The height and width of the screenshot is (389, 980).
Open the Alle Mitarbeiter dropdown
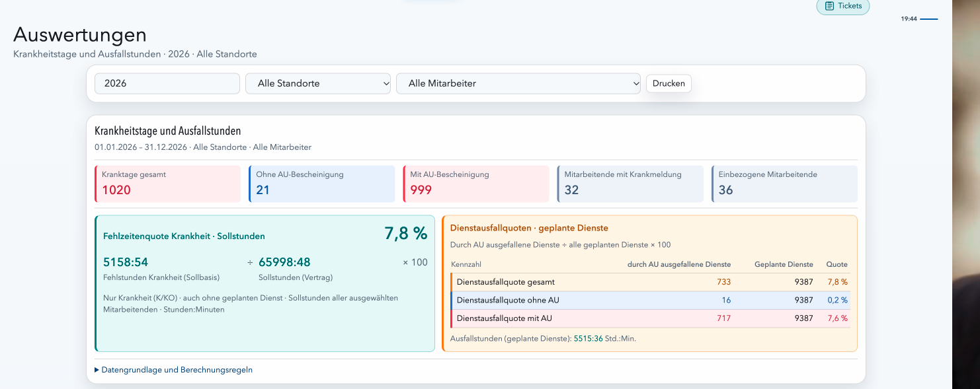(x=518, y=83)
